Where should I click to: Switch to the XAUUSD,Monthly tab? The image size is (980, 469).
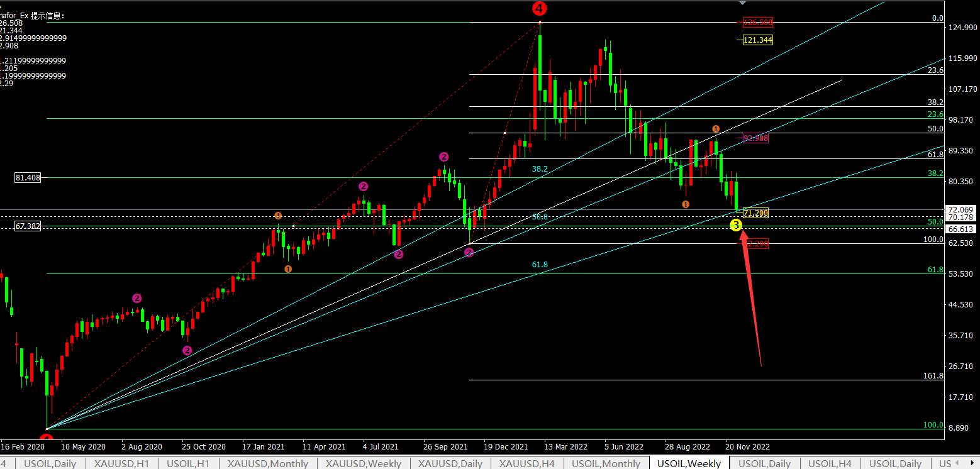click(x=268, y=463)
